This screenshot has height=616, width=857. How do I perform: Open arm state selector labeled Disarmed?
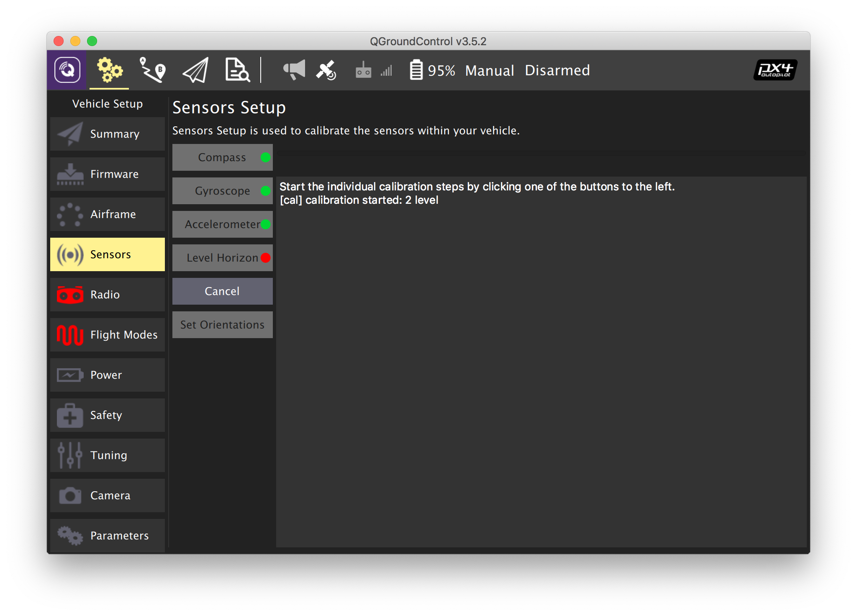point(557,70)
